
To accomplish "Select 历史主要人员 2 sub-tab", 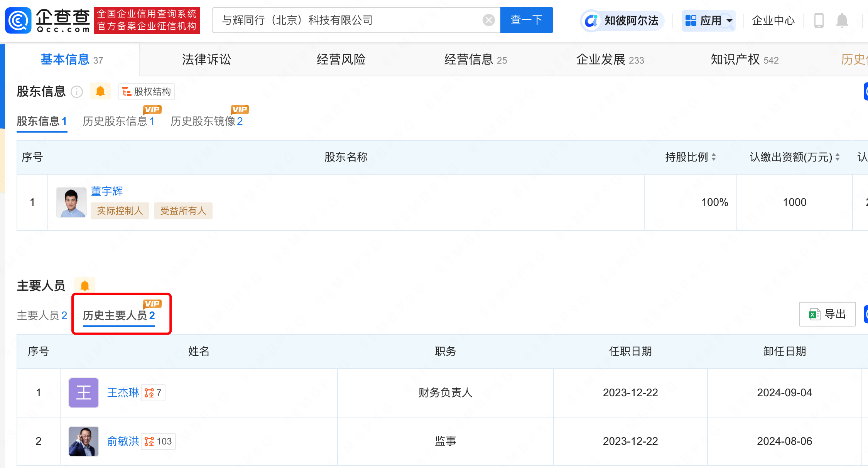I will pos(119,316).
